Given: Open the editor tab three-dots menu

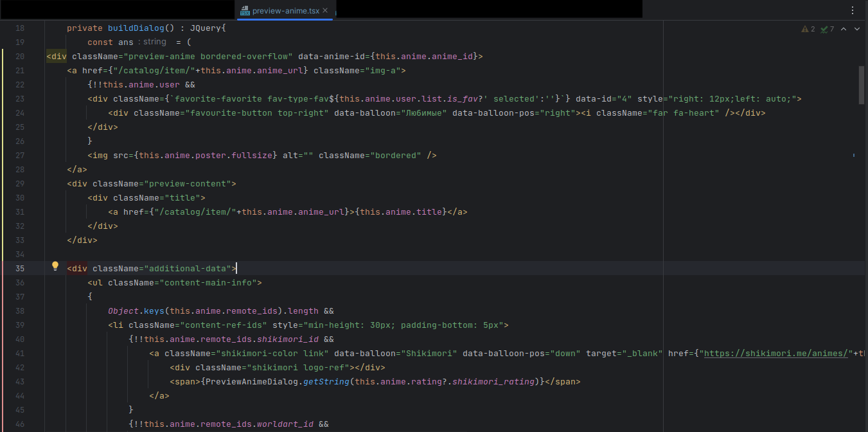Looking at the screenshot, I should pos(853,10).
